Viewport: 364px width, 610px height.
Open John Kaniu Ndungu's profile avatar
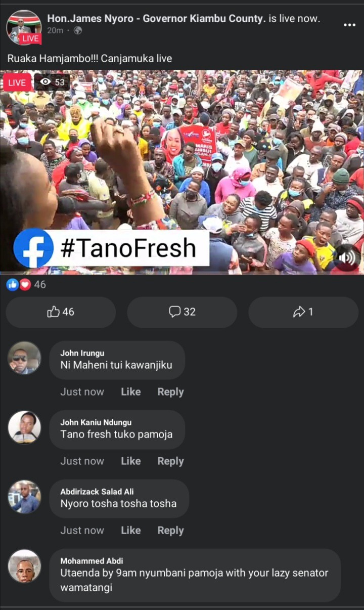click(24, 427)
